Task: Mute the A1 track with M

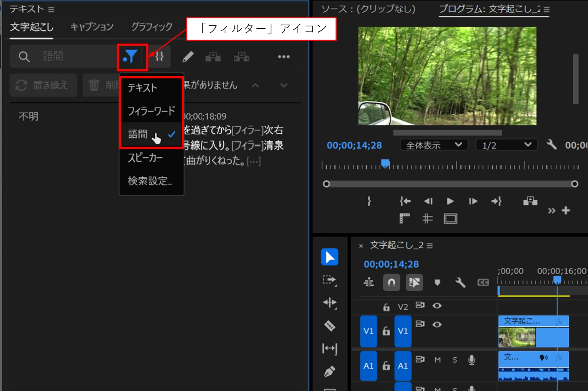Action: pos(437,360)
